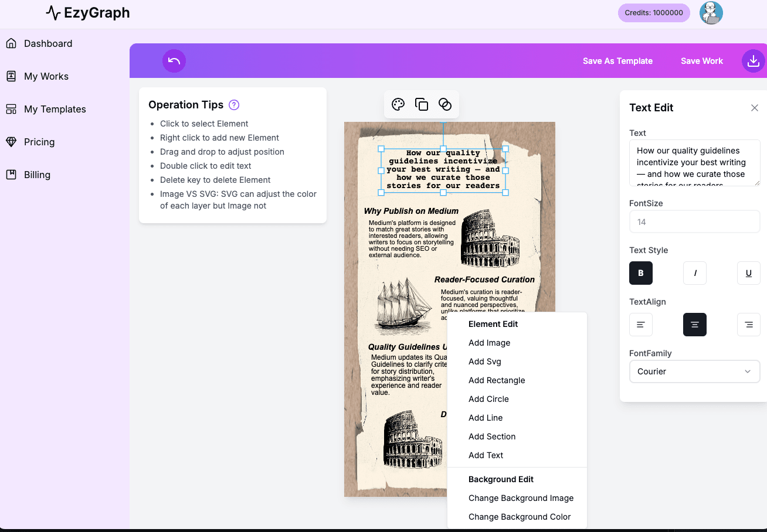Click the Text content textarea
The width and height of the screenshot is (767, 532).
point(695,163)
